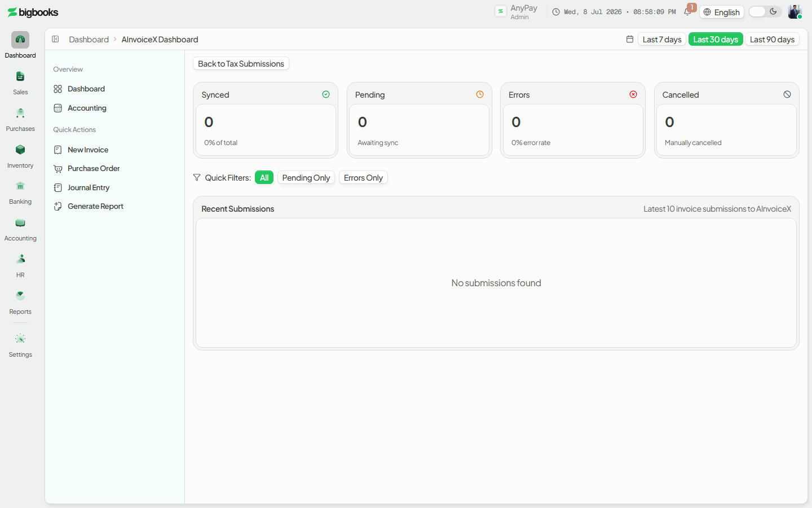
Task: Toggle the dark mode switch
Action: (765, 11)
